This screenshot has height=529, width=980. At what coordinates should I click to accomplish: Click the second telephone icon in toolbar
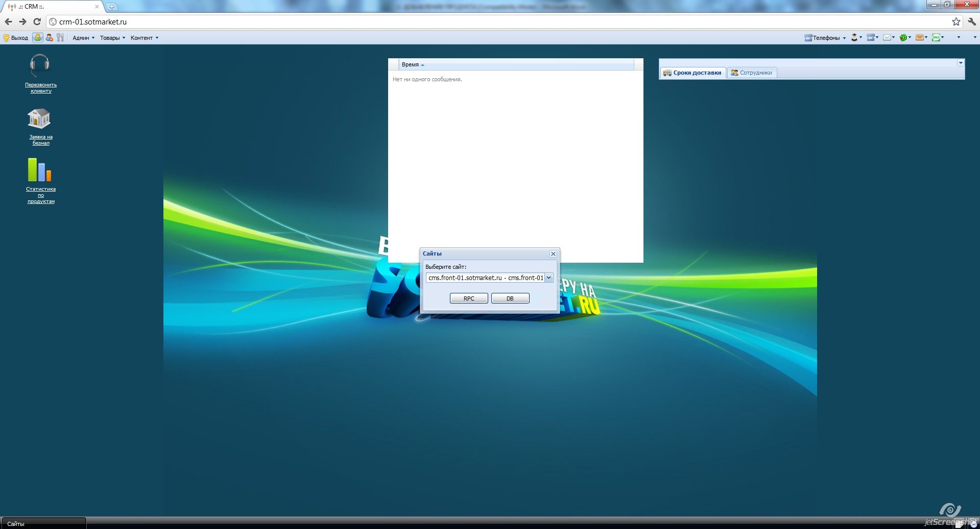pyautogui.click(x=871, y=37)
